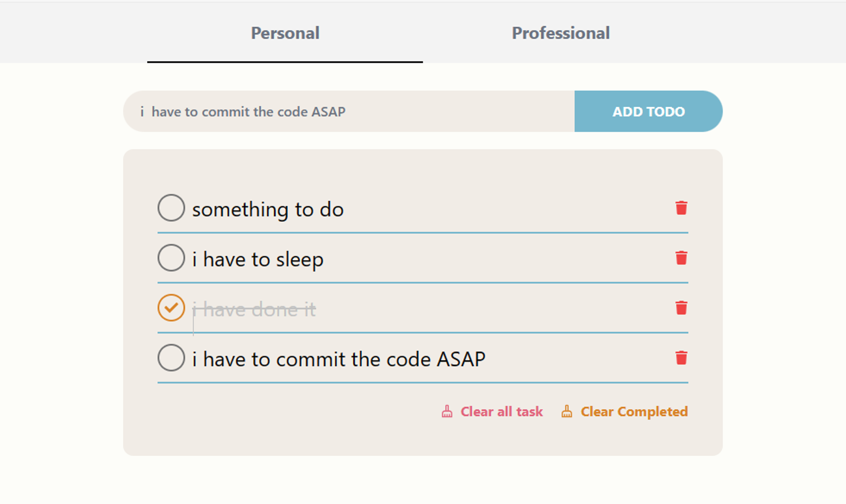This screenshot has height=504, width=846.
Task: Switch to the Professional tab
Action: tap(560, 33)
